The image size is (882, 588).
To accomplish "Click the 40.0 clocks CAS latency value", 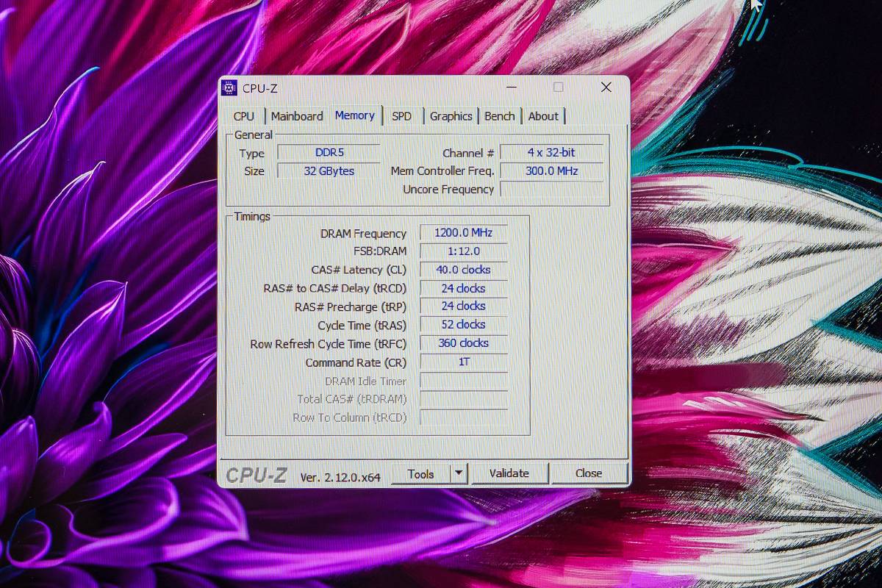I will (x=463, y=270).
